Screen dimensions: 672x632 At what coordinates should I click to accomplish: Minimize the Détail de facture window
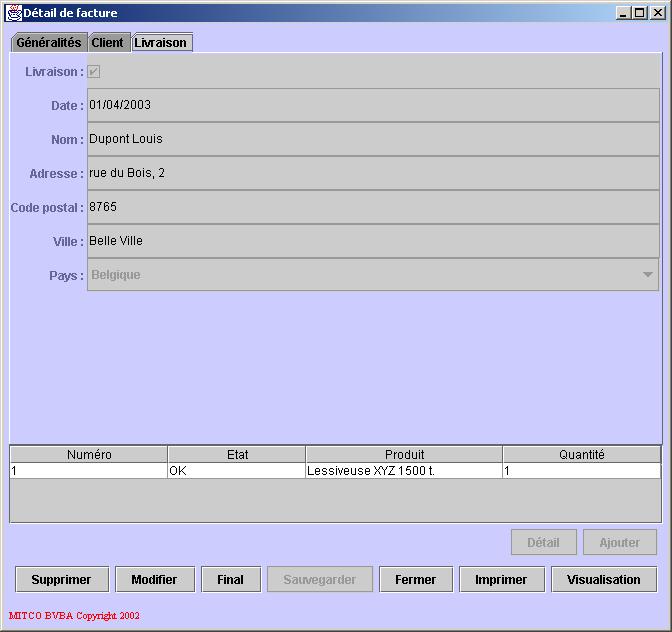pos(623,13)
